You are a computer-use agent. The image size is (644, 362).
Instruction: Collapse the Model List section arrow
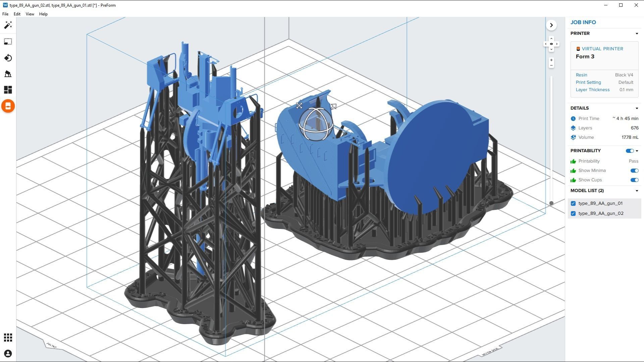pyautogui.click(x=637, y=191)
